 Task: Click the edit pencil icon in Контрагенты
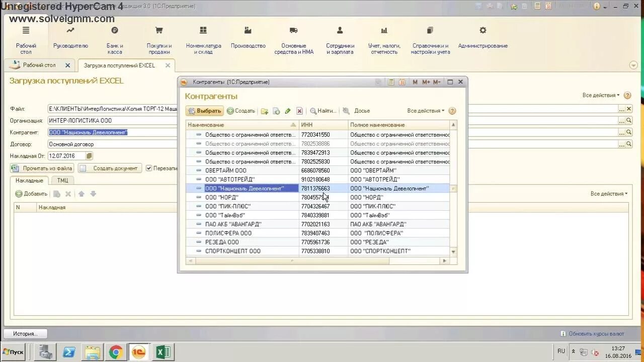click(288, 111)
